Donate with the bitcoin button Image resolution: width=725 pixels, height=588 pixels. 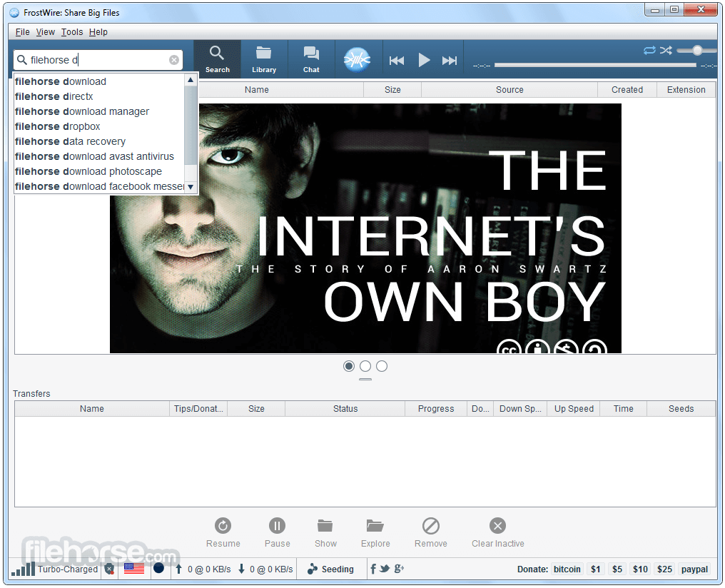click(567, 569)
